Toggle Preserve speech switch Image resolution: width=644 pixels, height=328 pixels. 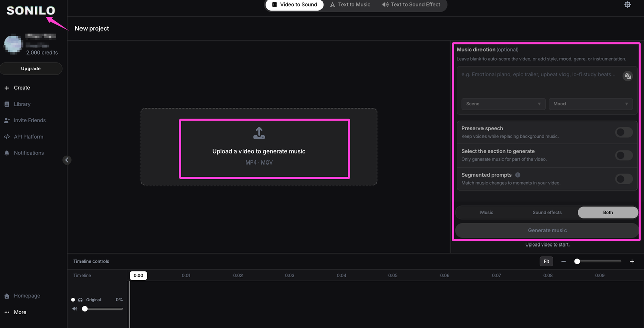point(624,132)
